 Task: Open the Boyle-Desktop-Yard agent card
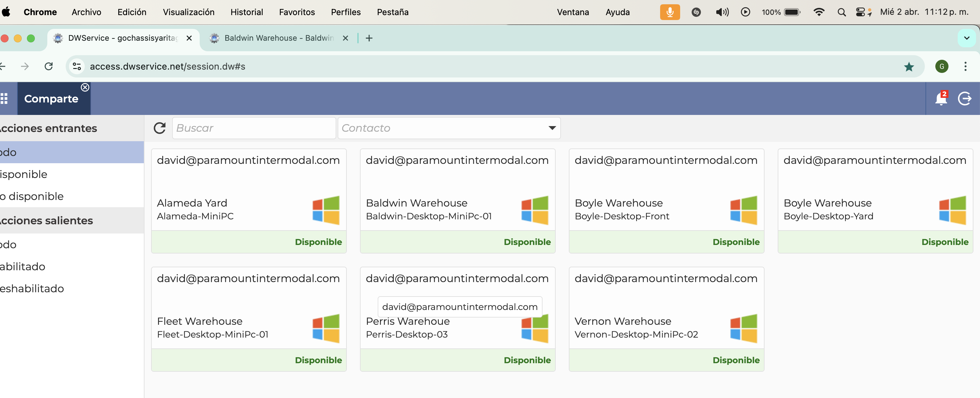pyautogui.click(x=875, y=201)
